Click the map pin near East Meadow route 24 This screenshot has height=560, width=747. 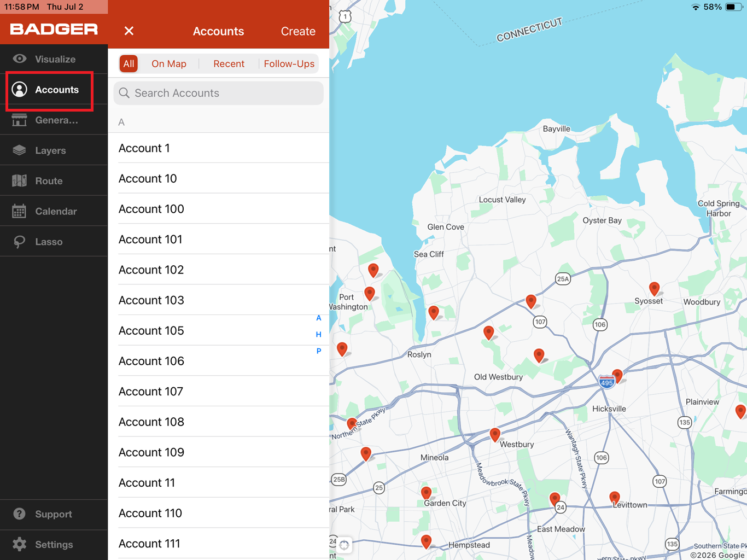point(555,499)
